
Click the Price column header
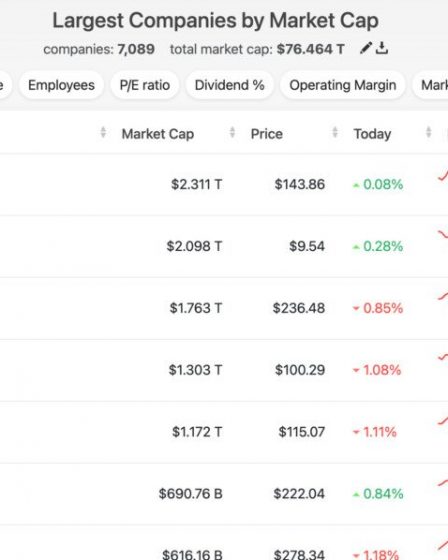267,134
